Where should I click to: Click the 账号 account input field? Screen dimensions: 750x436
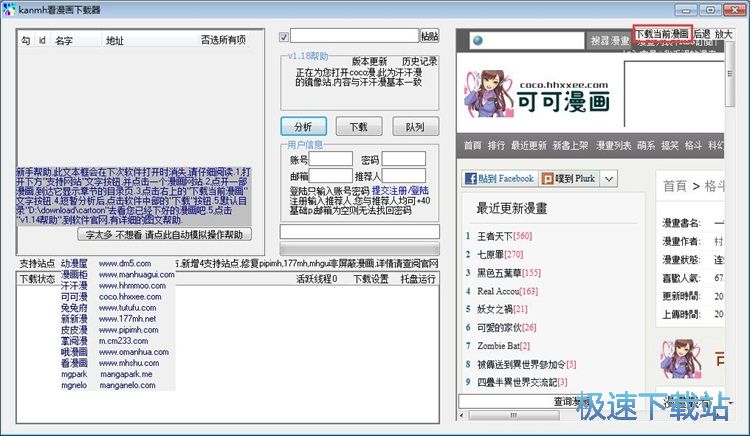click(331, 159)
